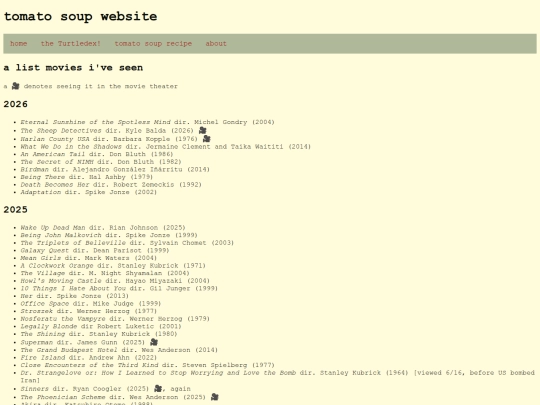This screenshot has width=540, height=405.
Task: Click Nosferatu the Vampyre entry
Action: coord(115,319)
